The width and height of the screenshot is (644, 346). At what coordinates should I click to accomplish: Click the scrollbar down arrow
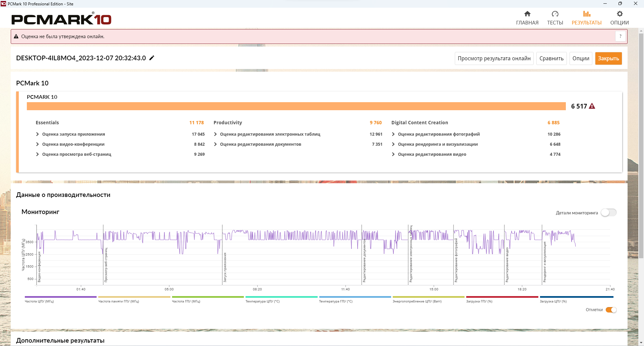[641, 343]
